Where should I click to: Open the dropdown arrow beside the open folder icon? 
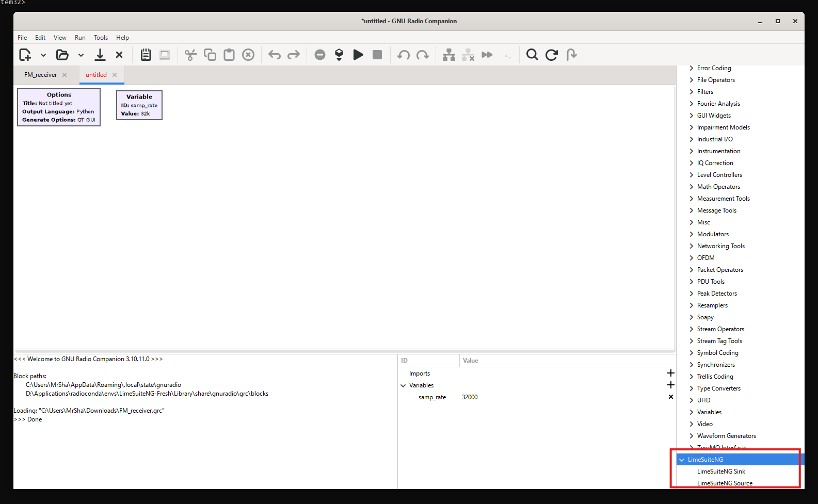pos(81,55)
